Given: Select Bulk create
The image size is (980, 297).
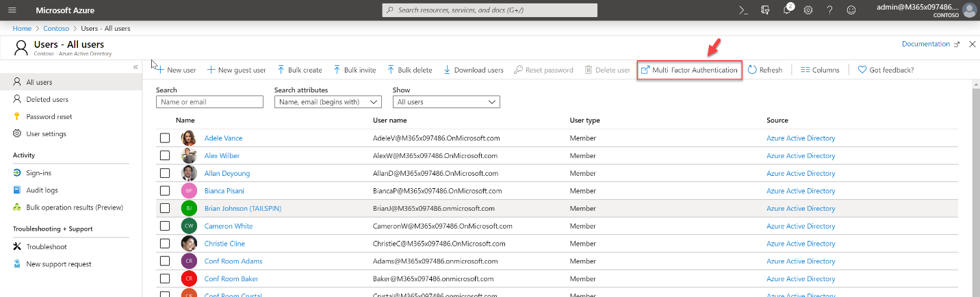Looking at the screenshot, I should [299, 70].
